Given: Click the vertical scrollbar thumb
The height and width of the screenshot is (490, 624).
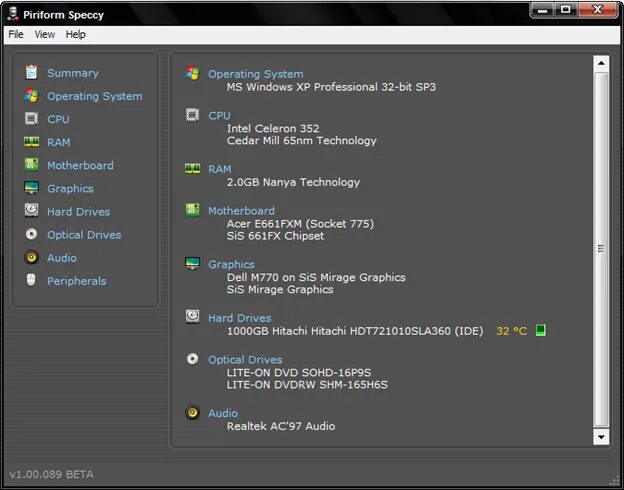Looking at the screenshot, I should pyautogui.click(x=601, y=249).
